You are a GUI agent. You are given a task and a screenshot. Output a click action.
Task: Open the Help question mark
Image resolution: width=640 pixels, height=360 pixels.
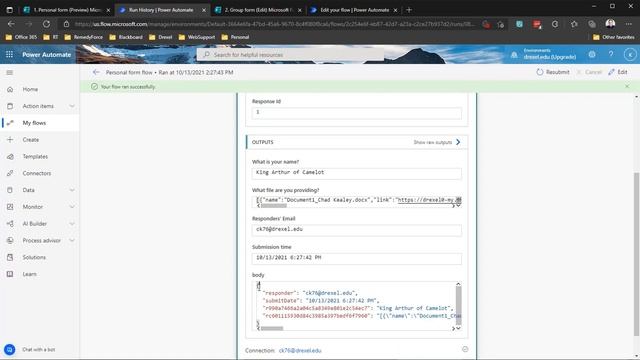pos(611,54)
